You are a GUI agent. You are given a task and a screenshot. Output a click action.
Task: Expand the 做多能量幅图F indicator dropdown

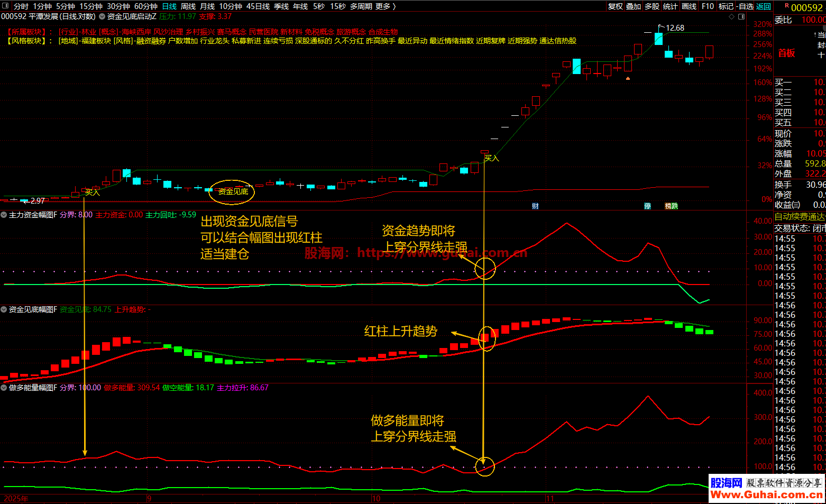coord(4,388)
